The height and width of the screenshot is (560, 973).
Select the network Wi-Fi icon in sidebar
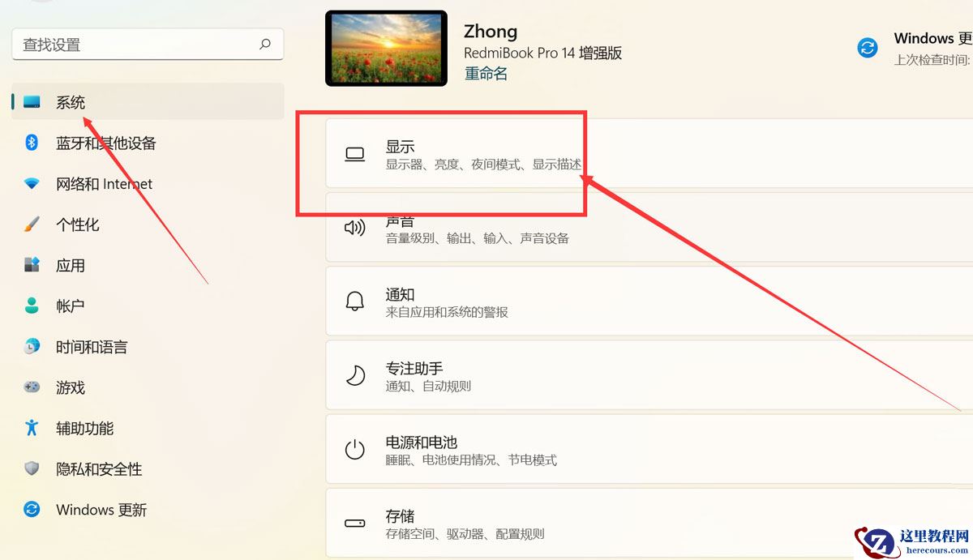tap(31, 183)
